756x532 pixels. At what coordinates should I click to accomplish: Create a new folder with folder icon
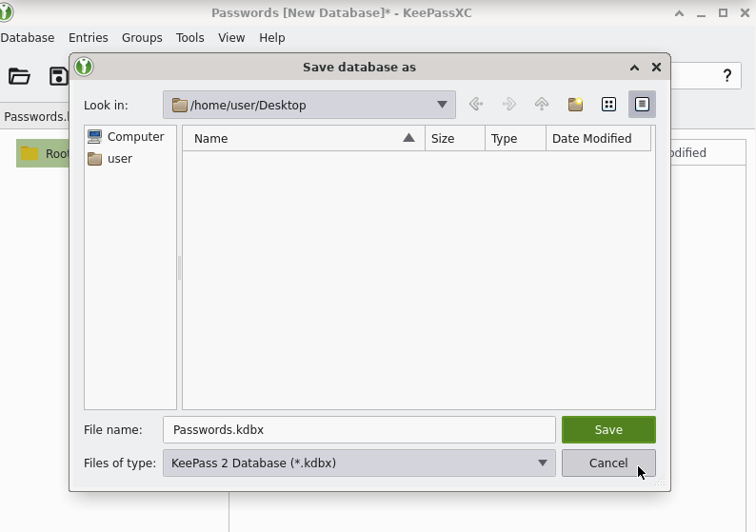coord(575,105)
